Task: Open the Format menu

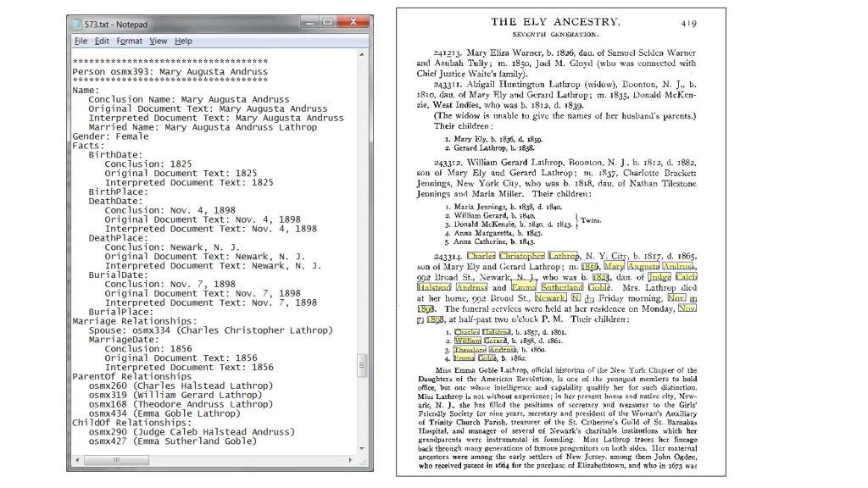Action: (130, 41)
